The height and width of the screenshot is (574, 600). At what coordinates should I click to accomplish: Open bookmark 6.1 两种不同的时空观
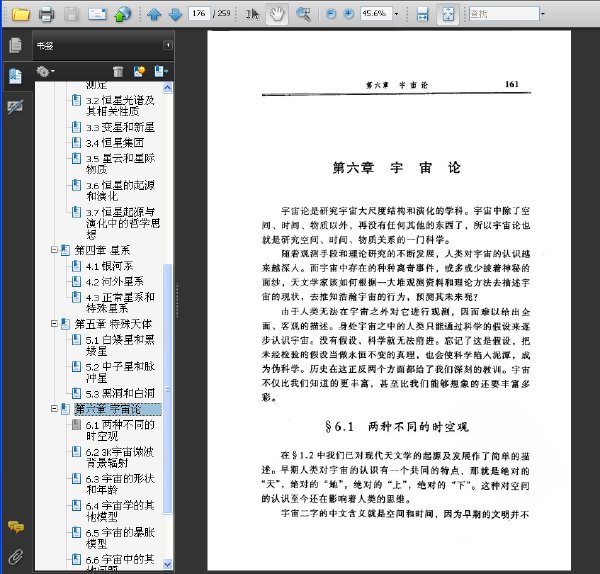(x=120, y=430)
